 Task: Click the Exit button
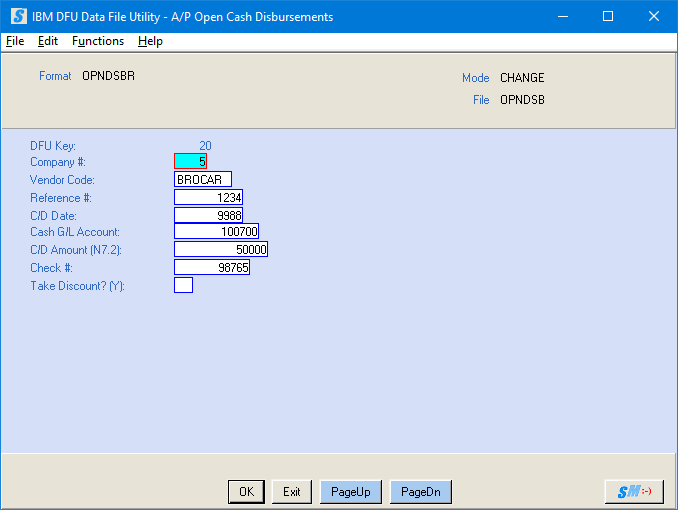pos(292,492)
